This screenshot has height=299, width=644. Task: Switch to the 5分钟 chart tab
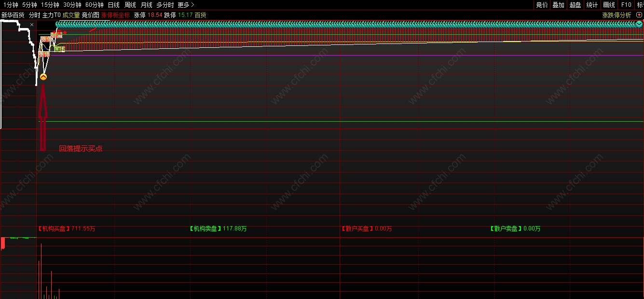(29, 5)
